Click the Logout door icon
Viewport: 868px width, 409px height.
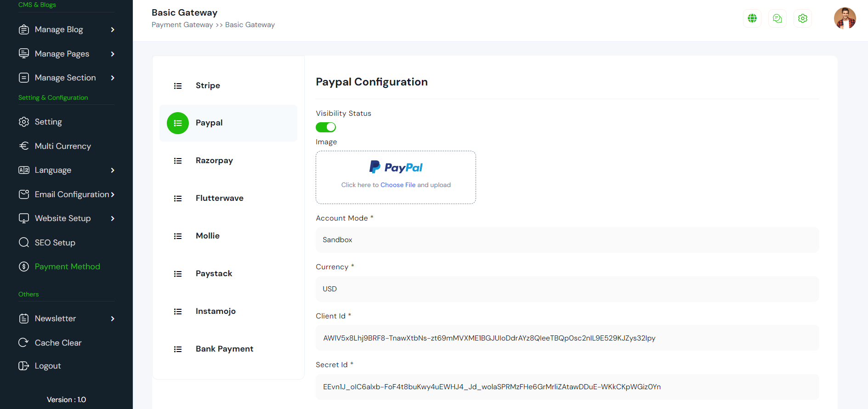(23, 366)
